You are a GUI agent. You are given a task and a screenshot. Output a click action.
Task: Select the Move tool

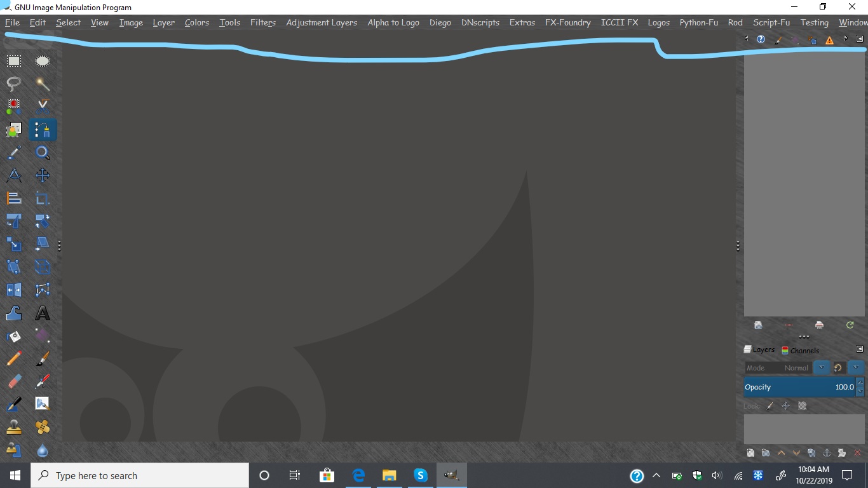tap(43, 175)
